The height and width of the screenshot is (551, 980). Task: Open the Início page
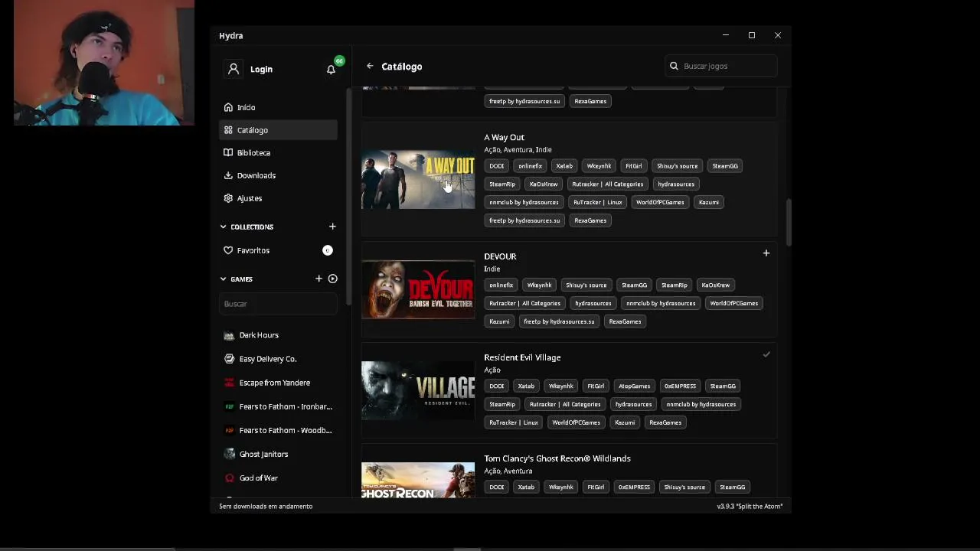278,107
